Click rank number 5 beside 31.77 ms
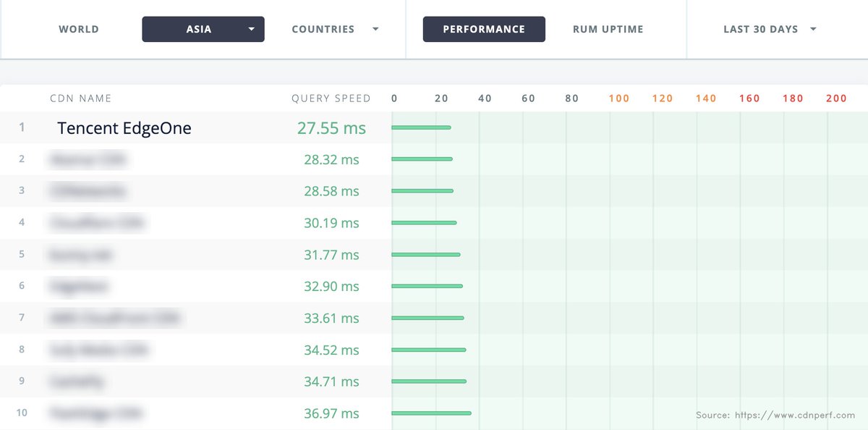Image resolution: width=868 pixels, height=430 pixels. point(22,255)
